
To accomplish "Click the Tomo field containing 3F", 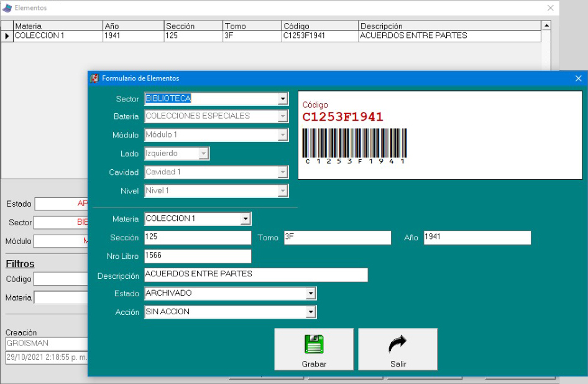I will point(338,238).
